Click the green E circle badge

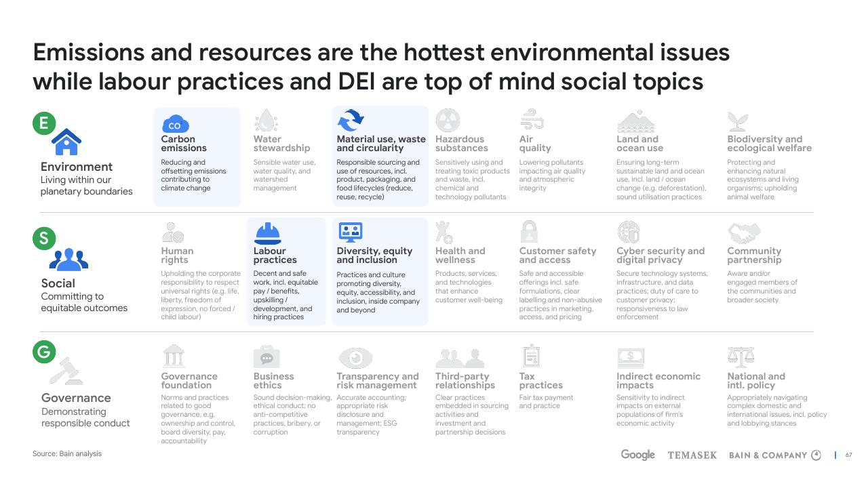point(44,123)
